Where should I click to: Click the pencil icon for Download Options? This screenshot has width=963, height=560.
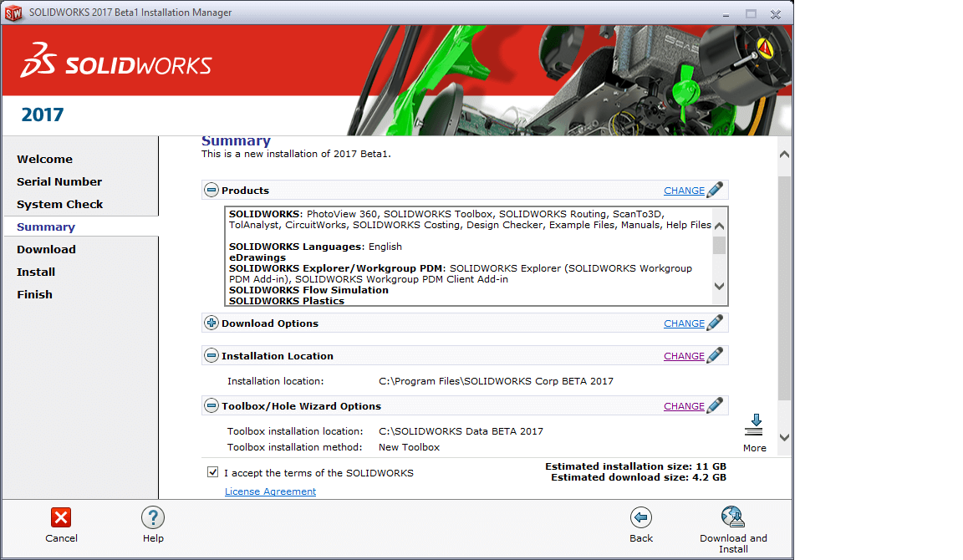pyautogui.click(x=715, y=323)
